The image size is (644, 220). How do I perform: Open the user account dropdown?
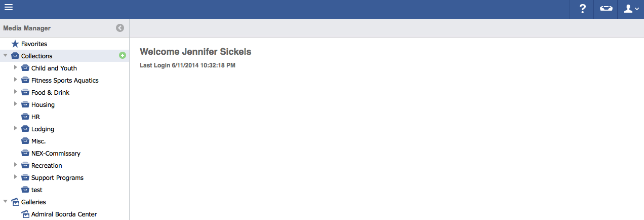pyautogui.click(x=631, y=9)
